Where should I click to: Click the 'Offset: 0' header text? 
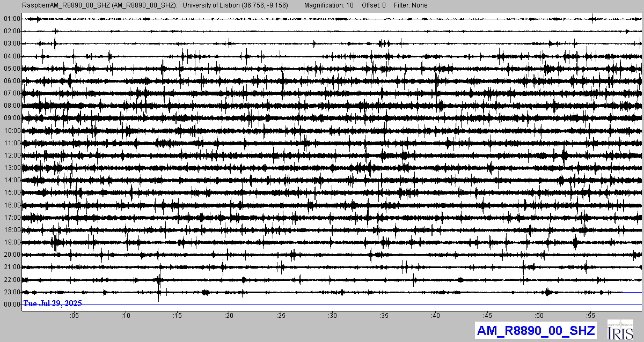pos(373,5)
